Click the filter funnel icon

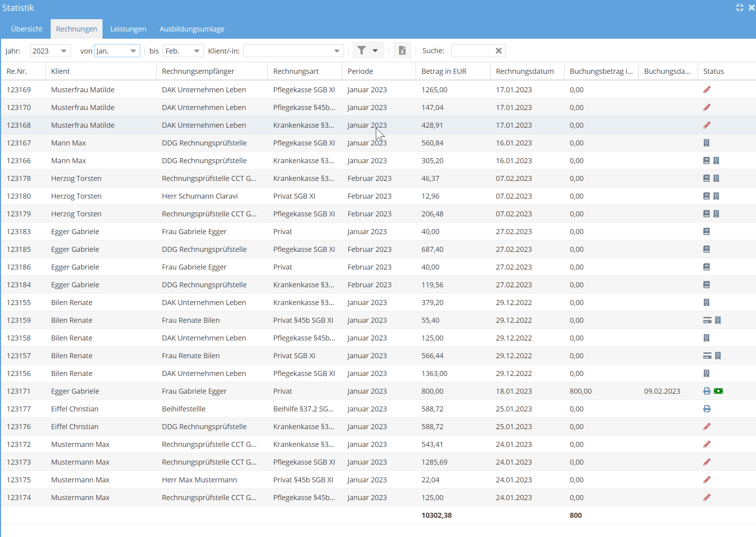[361, 51]
